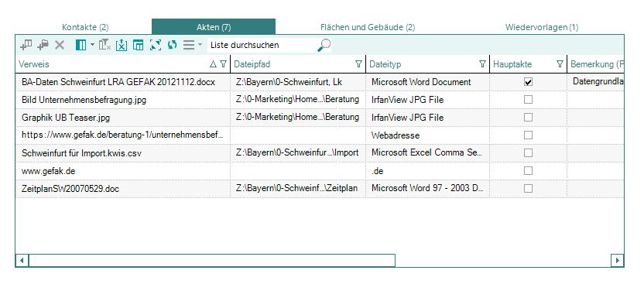Open the Dateipfad column filter
The width and height of the screenshot is (644, 284).
[x=358, y=64]
